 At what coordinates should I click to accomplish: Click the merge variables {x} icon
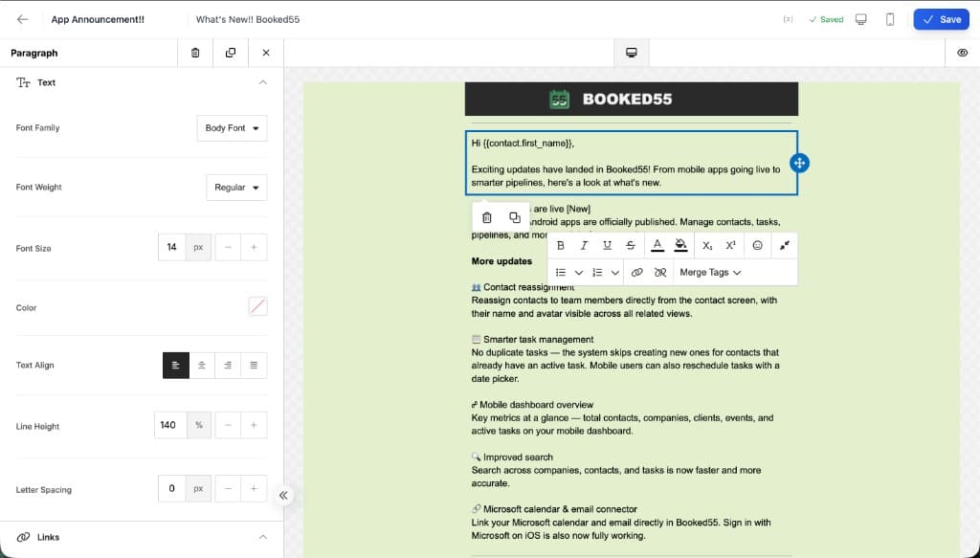[x=789, y=19]
